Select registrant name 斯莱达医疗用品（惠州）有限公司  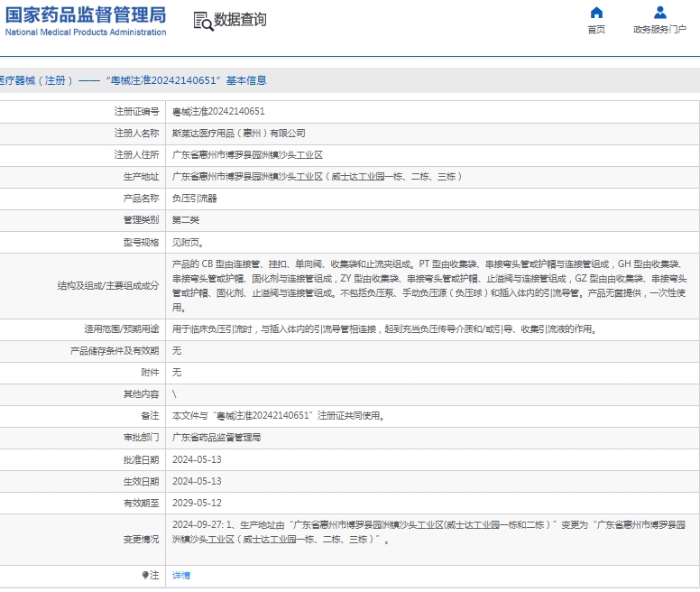click(239, 133)
